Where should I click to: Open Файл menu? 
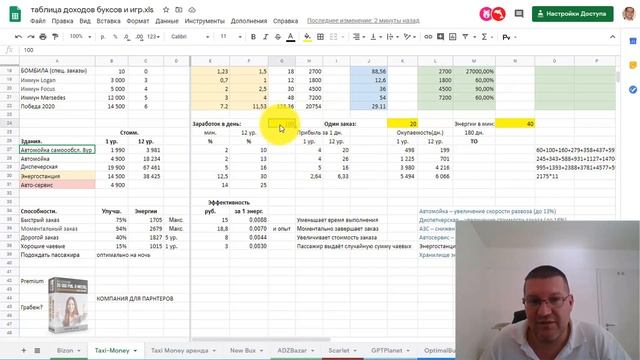[x=38, y=21]
